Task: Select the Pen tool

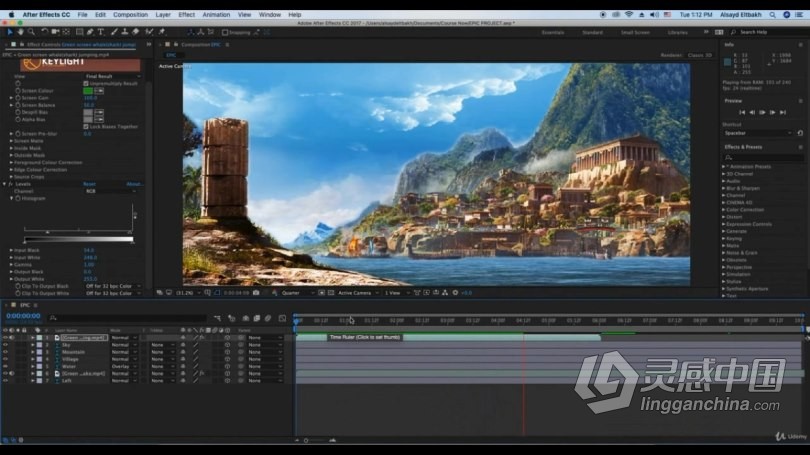Action: [x=90, y=32]
